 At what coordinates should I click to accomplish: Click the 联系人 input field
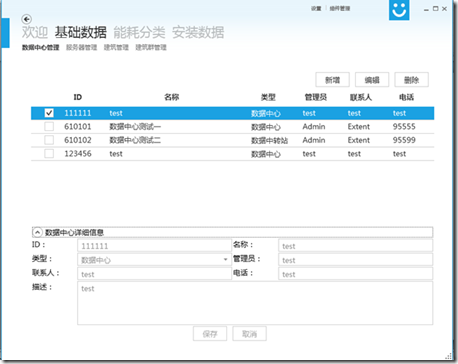pos(154,274)
